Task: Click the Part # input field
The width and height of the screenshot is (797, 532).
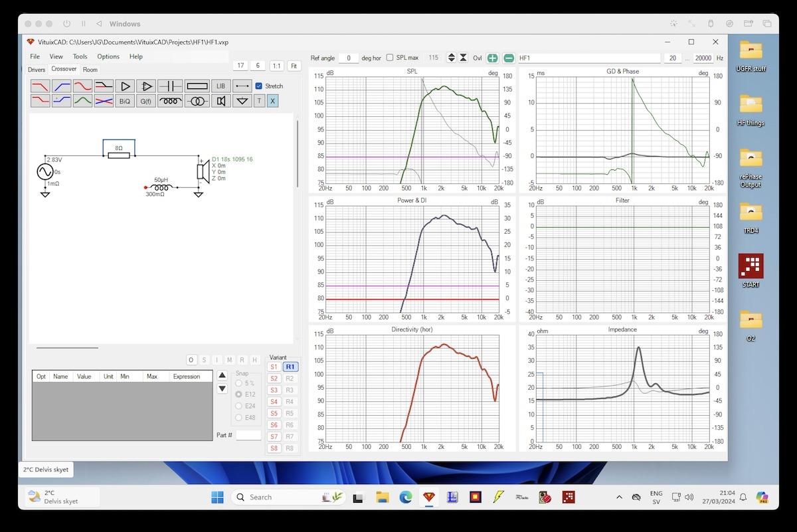Action: tap(248, 435)
